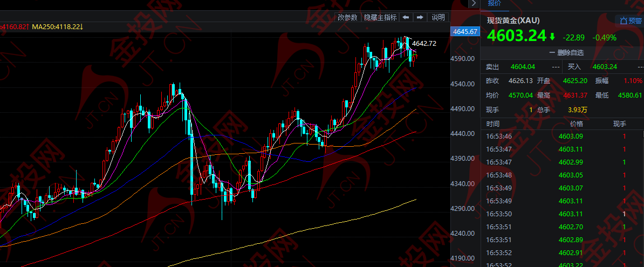This screenshot has height=267, width=644.
Task: Collapse the quote panel with the chevron arrow
Action: 474,3
